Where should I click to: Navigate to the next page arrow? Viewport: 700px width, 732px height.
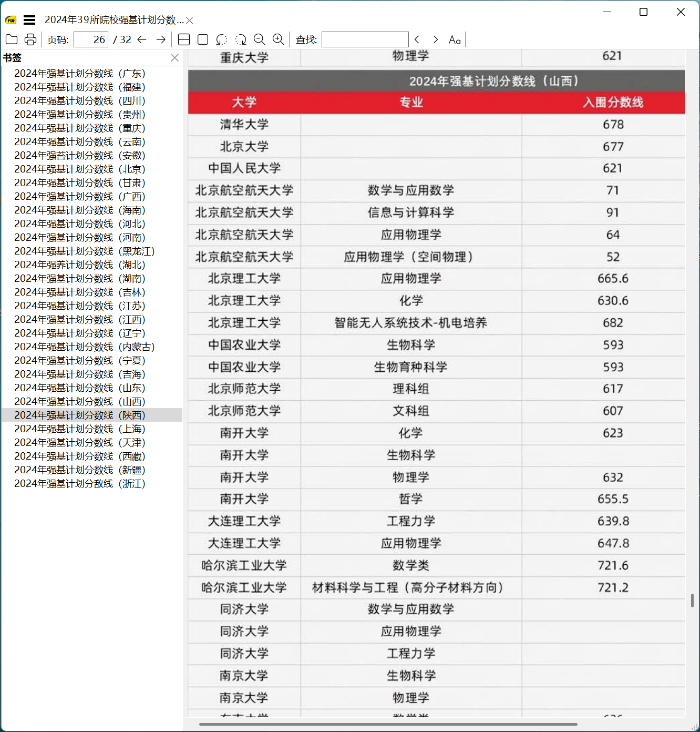point(160,39)
